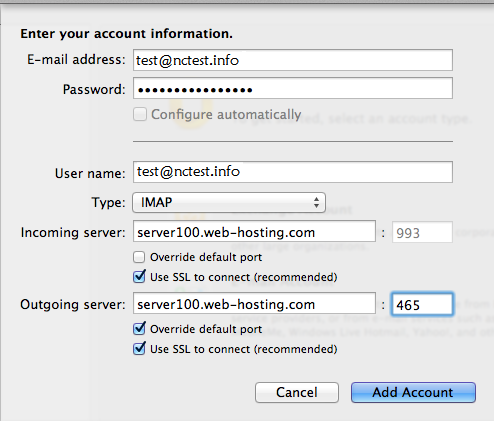This screenshot has width=494, height=421.
Task: Click the "Outgoing server:" label
Action: coord(73,305)
